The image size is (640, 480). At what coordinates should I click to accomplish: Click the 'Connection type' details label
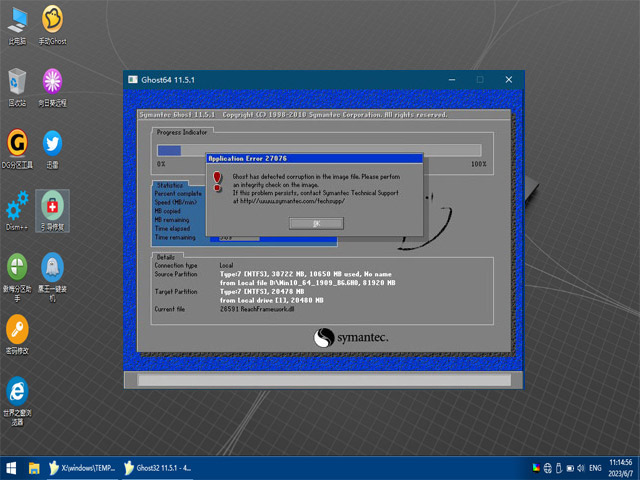click(176, 265)
